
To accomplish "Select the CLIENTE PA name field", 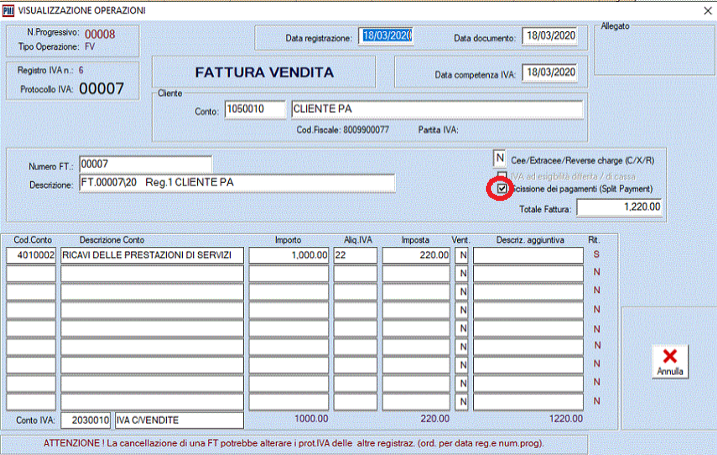I will click(435, 110).
